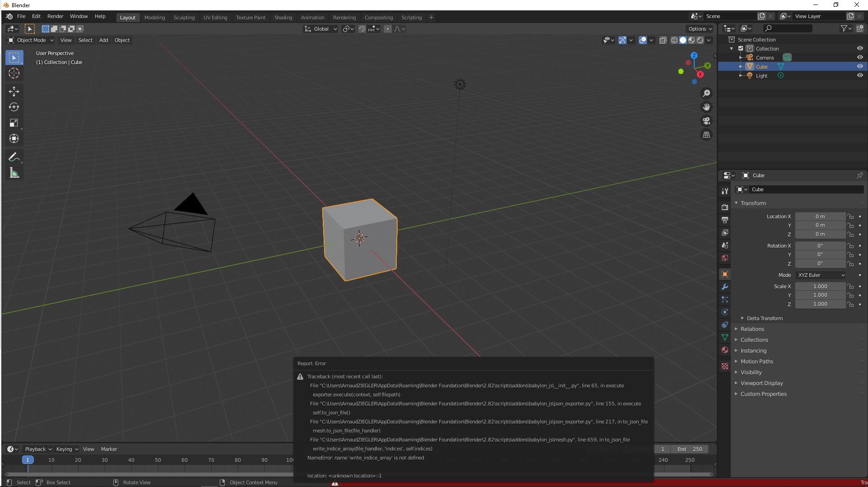Open the XYZ Euler rotation mode dropdown
Viewport: 868px width, 487px height.
coord(821,275)
